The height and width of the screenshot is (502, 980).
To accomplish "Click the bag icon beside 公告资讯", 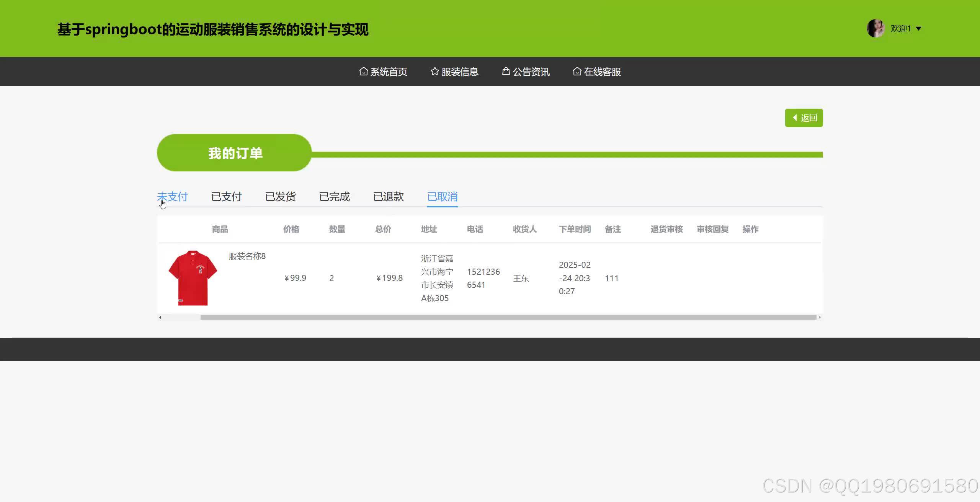I will pos(506,72).
